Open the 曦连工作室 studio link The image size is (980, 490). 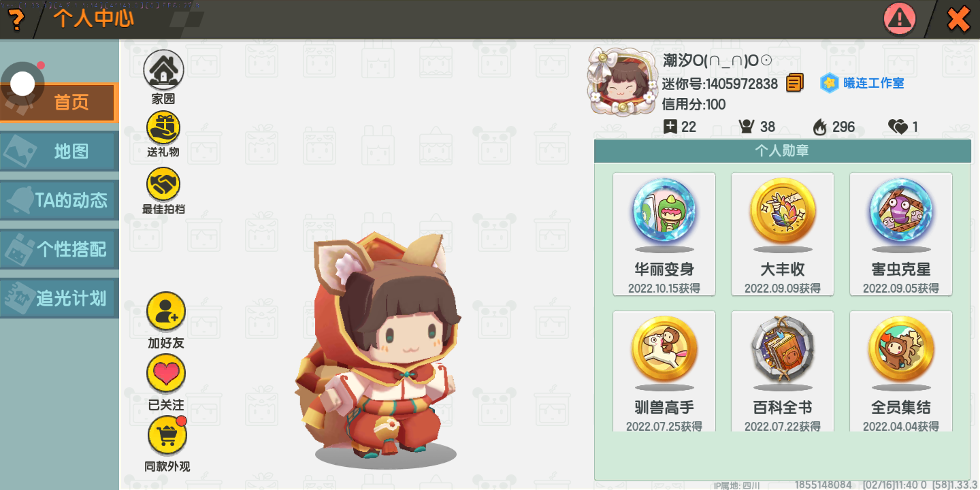click(x=863, y=83)
